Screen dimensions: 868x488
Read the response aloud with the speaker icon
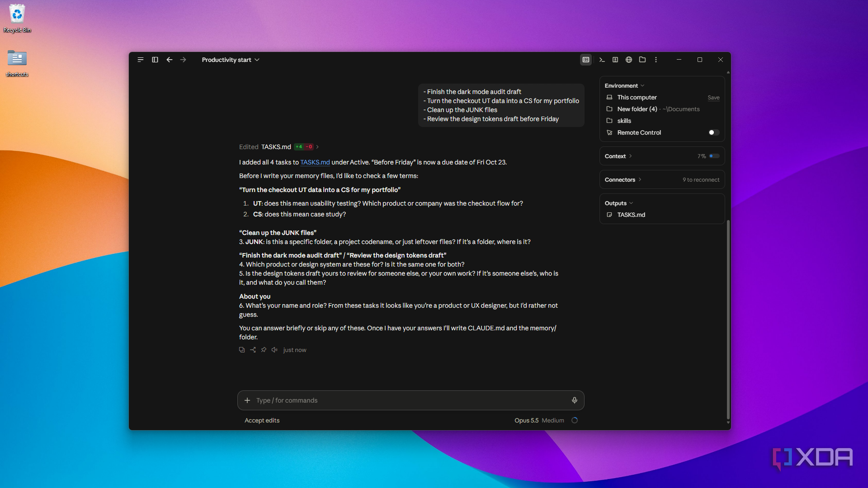274,350
